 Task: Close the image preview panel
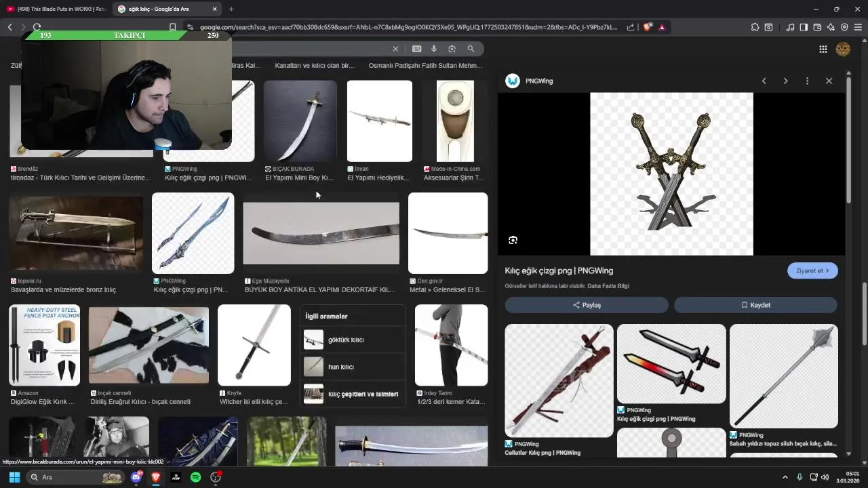tap(829, 81)
